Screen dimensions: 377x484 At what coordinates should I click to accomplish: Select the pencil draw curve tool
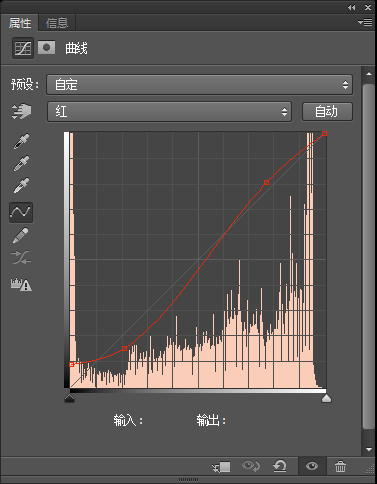click(21, 235)
